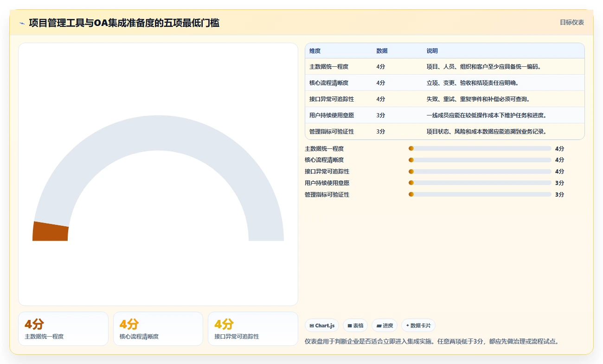
Task: Open the Chart.js chip
Action: (322, 326)
